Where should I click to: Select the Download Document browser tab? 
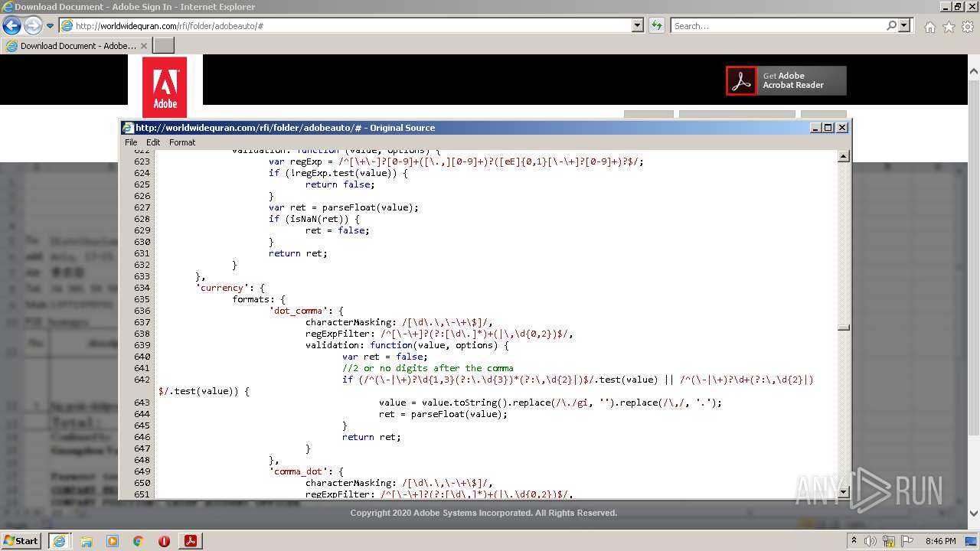click(x=77, y=46)
